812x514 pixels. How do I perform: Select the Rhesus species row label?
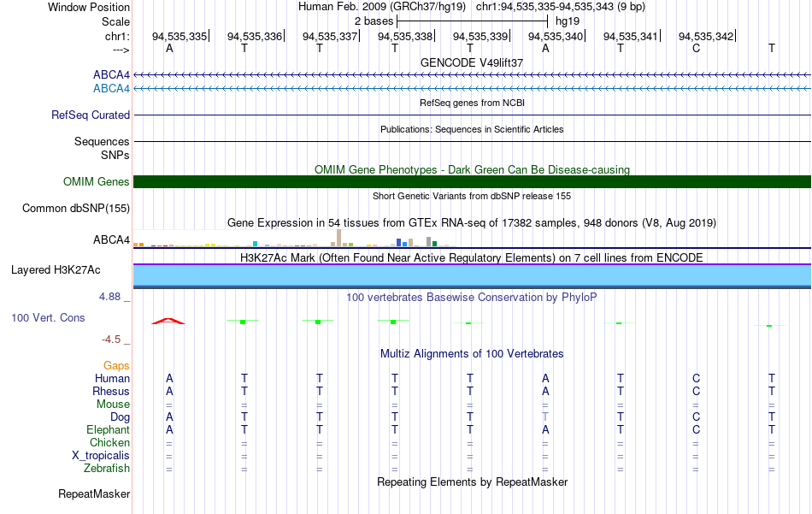(111, 391)
